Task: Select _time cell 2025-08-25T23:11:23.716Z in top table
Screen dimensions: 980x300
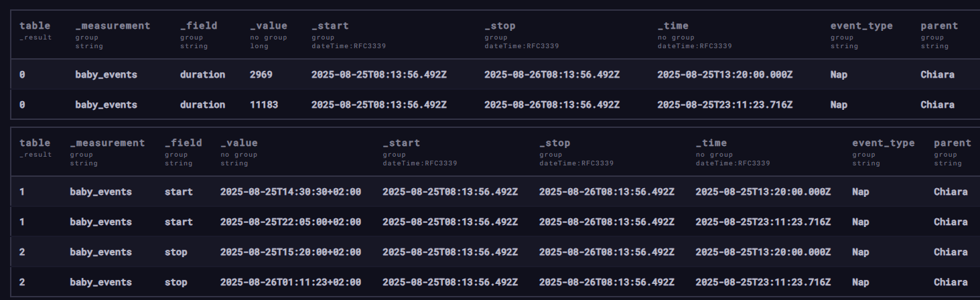Action: [725, 104]
